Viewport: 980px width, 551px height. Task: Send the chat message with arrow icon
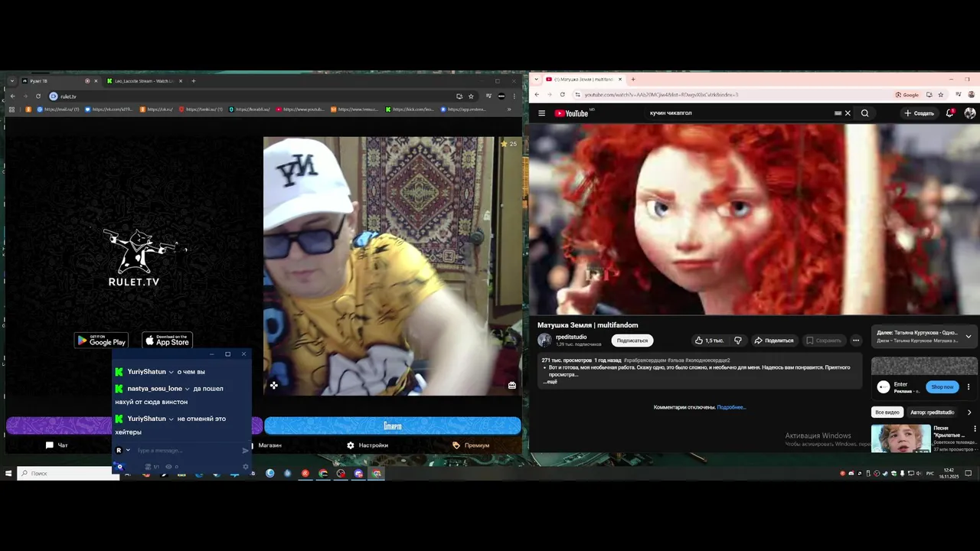click(x=245, y=451)
